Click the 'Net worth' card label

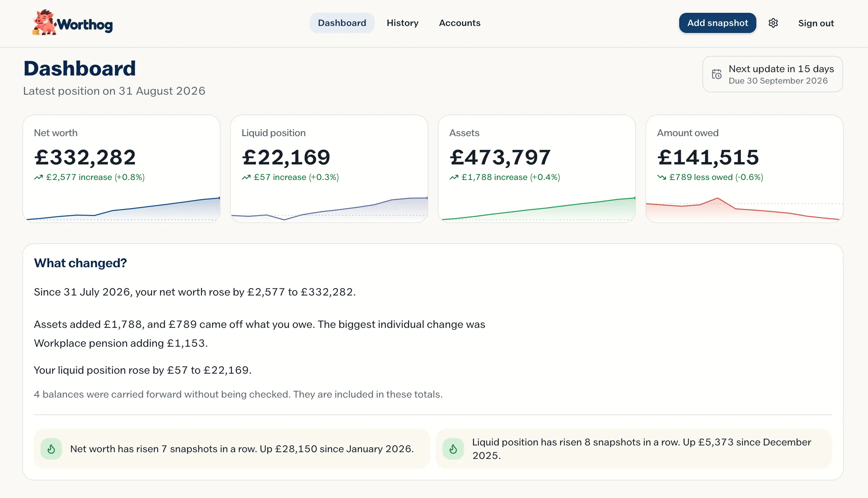coord(56,133)
